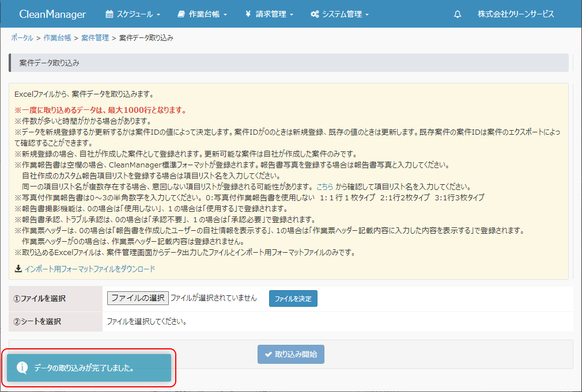Image resolution: width=582 pixels, height=392 pixels.
Task: Open the 作業台帳 navbar menu arrow
Action: 225,14
